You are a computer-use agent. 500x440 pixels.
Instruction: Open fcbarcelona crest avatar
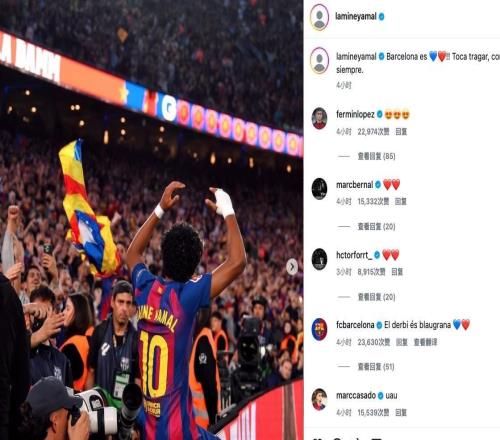(x=319, y=329)
